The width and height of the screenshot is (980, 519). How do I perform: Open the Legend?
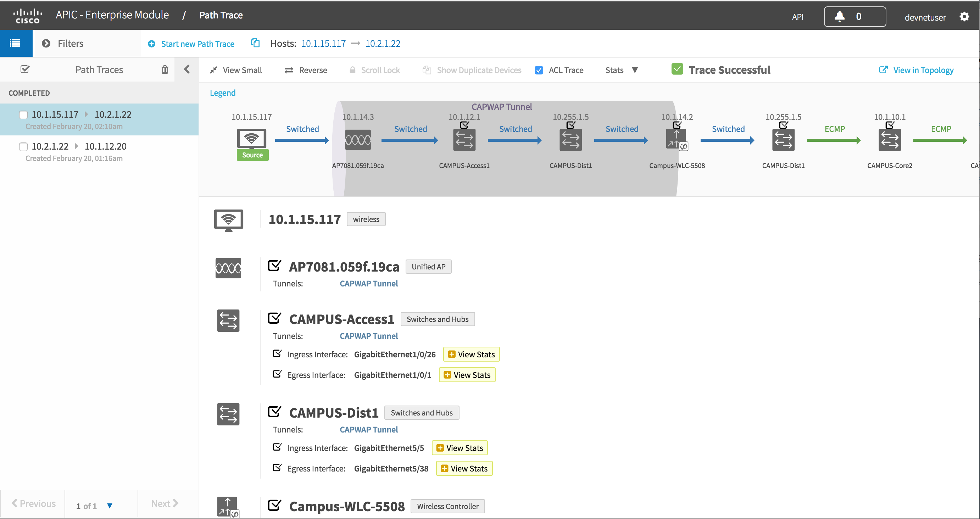pyautogui.click(x=223, y=93)
